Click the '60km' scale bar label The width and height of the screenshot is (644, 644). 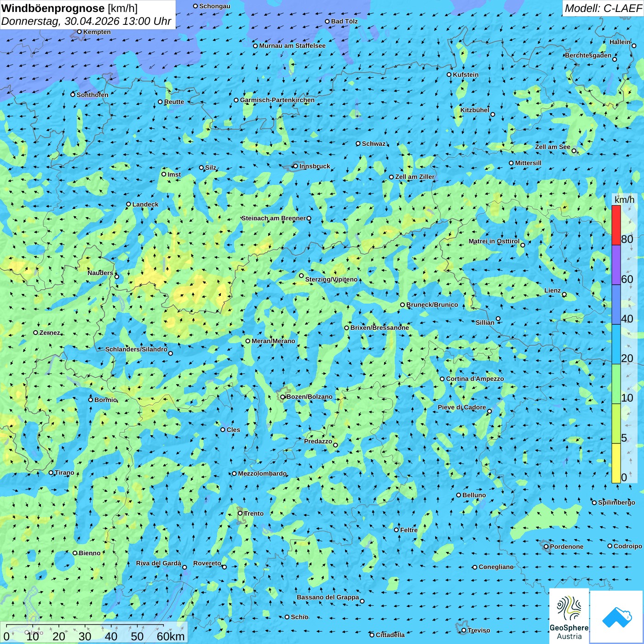tap(171, 636)
